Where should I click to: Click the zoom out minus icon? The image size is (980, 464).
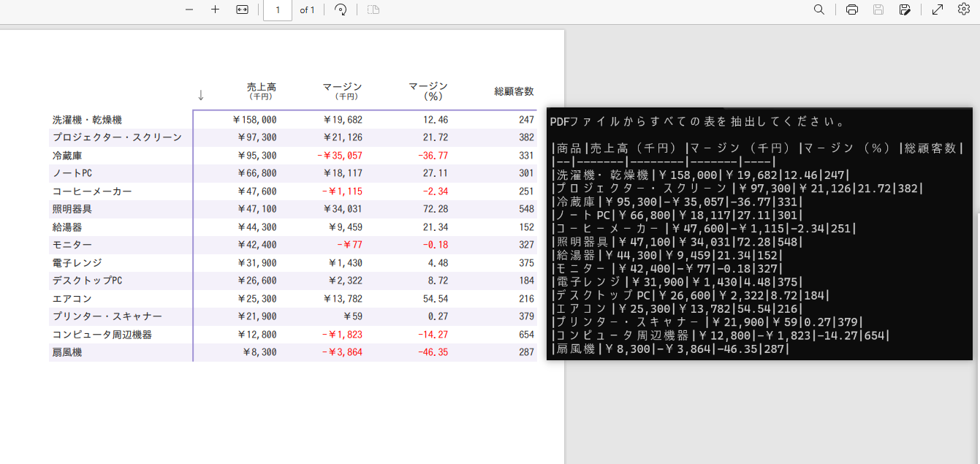189,9
